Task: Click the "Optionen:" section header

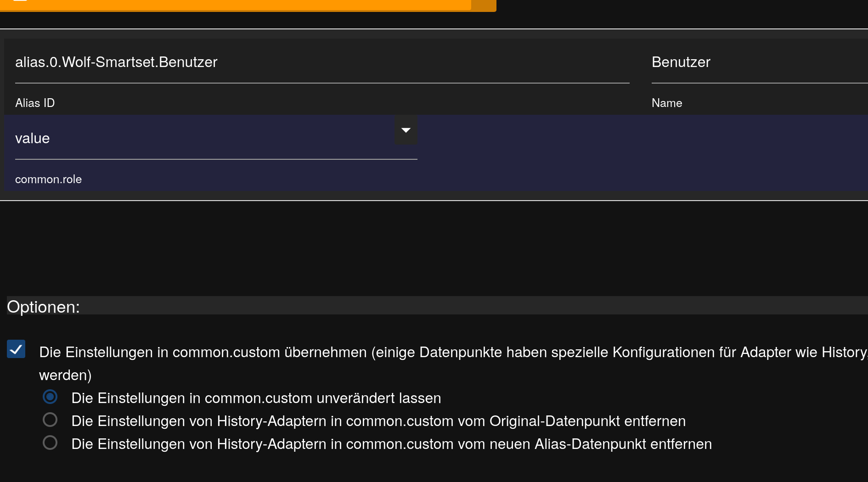Action: (x=43, y=307)
